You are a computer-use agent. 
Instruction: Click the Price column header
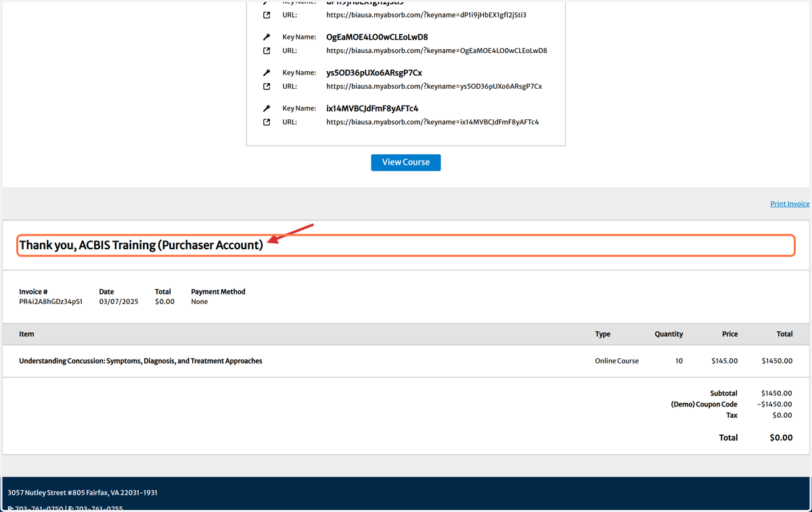(x=729, y=334)
